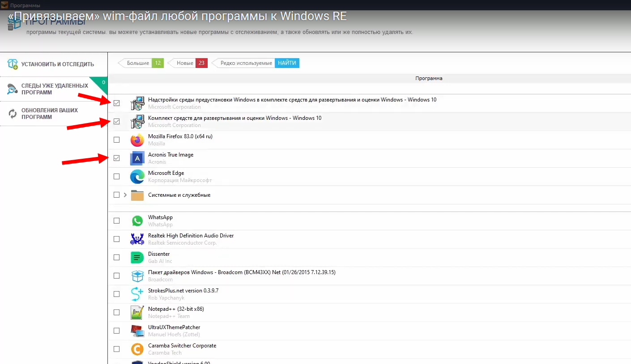This screenshot has height=364, width=631.
Task: Check the Mozilla Firefox 83.0 checkbox
Action: point(117,140)
